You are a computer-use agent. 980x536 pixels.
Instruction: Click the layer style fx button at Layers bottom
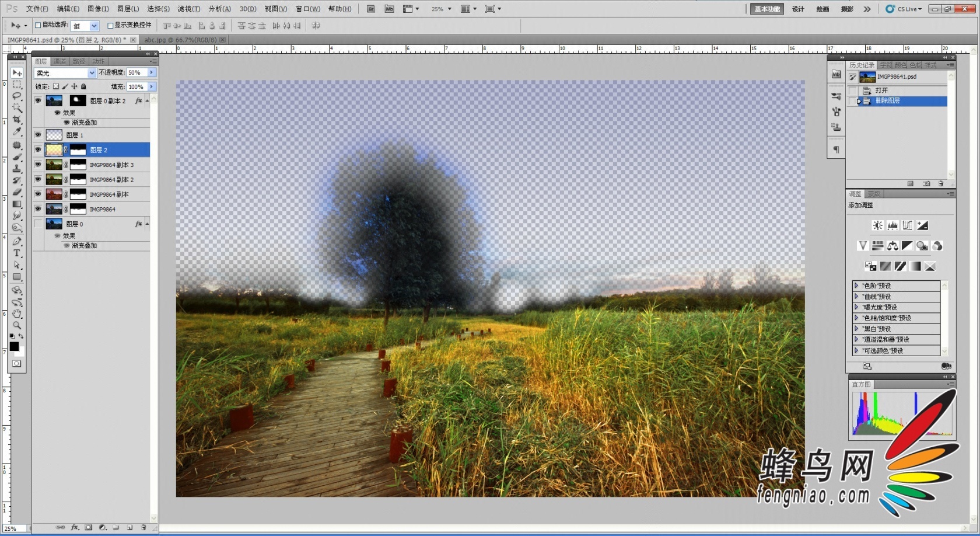[75, 527]
